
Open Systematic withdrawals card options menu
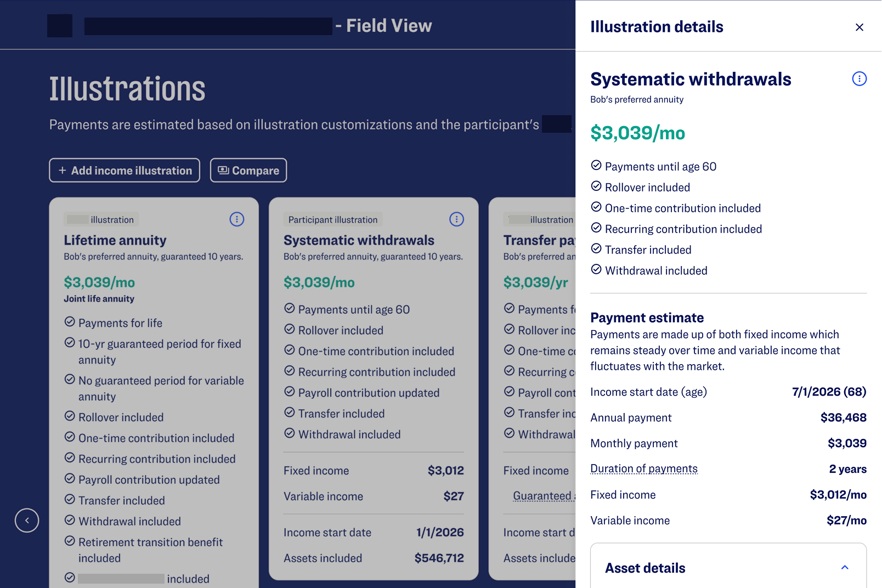coord(456,219)
